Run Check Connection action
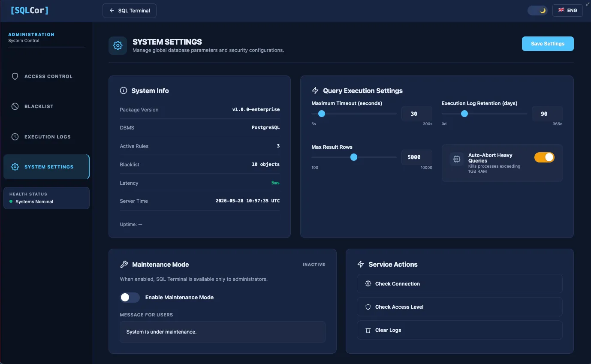The width and height of the screenshot is (591, 364). coord(459,284)
